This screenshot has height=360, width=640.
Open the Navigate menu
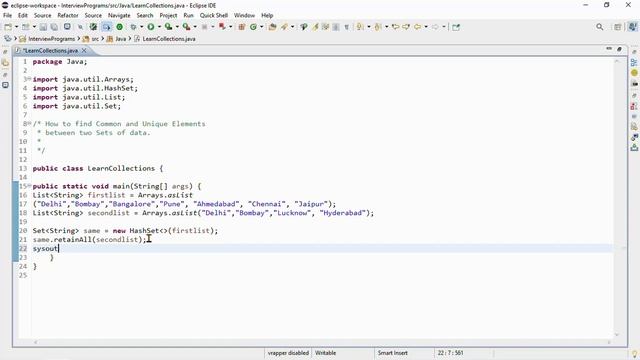coord(119,16)
